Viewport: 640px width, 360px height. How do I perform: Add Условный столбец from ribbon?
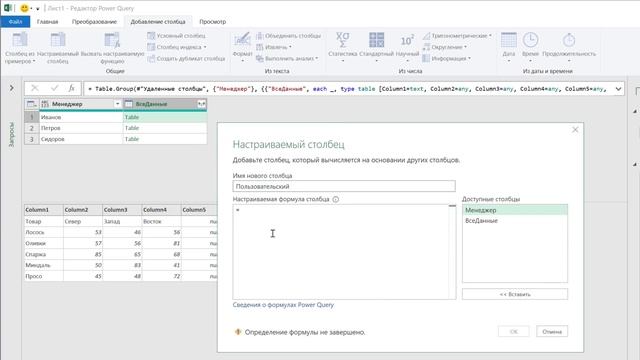(176, 36)
